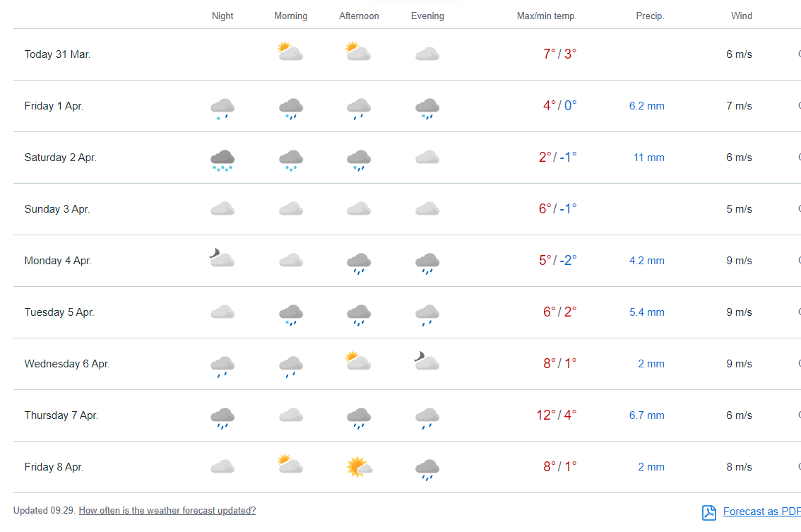Screen dimensions: 801x532
Task: Open the Forecast as PDF link
Action: point(761,512)
